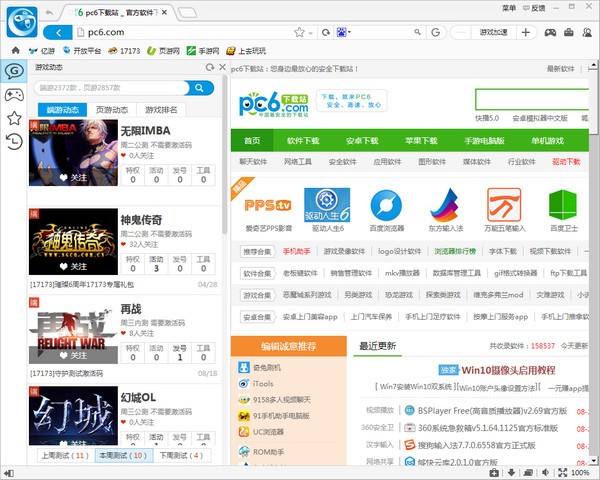Screen dimensions: 600x480
Task: Select 本周测试 (10) tab
Action: (x=123, y=456)
